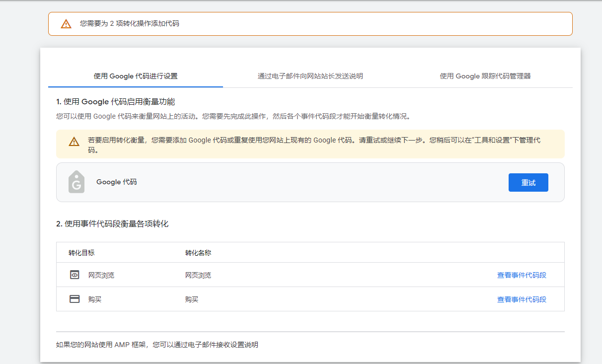Image resolution: width=602 pixels, height=364 pixels.
Task: Click the 转化目标 column header
Action: (81, 253)
